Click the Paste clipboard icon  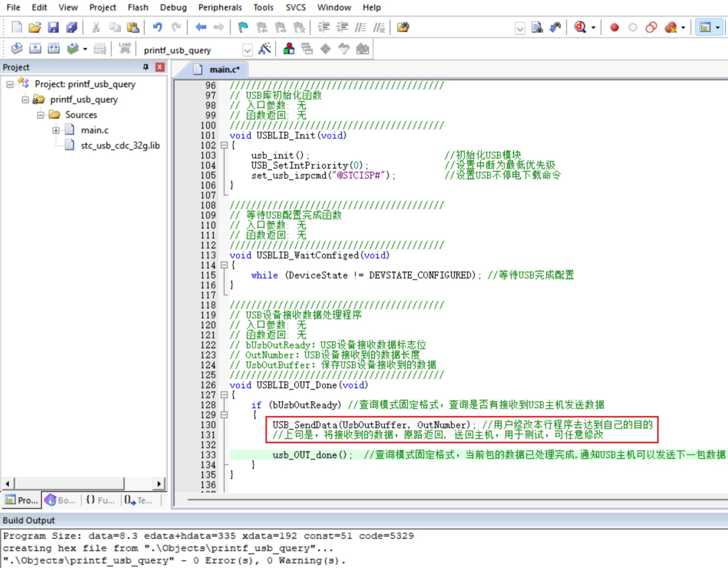[133, 27]
